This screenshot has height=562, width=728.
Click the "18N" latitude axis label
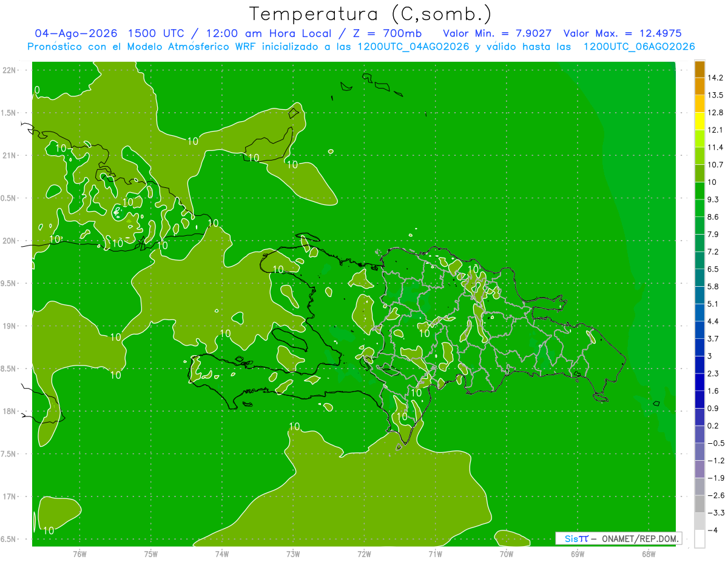point(10,411)
